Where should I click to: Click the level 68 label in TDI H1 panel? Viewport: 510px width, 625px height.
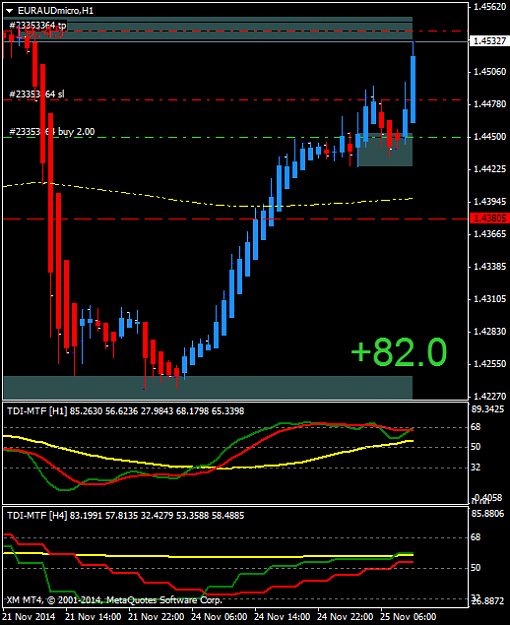coord(476,427)
